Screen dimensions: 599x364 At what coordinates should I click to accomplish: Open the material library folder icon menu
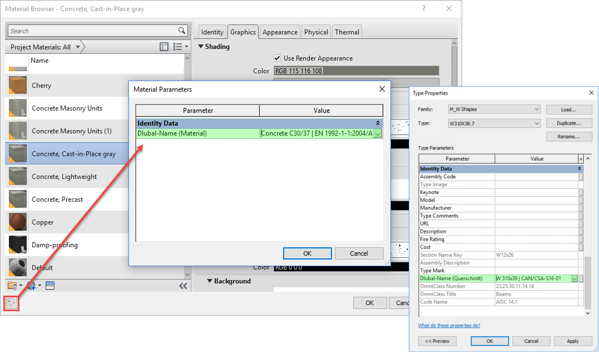(x=14, y=286)
